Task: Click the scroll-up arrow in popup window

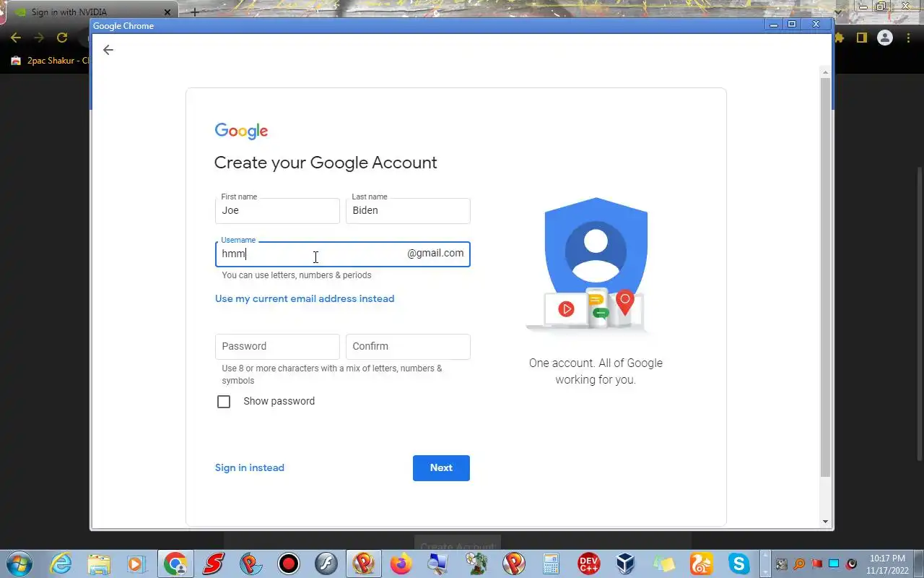Action: coord(826,71)
